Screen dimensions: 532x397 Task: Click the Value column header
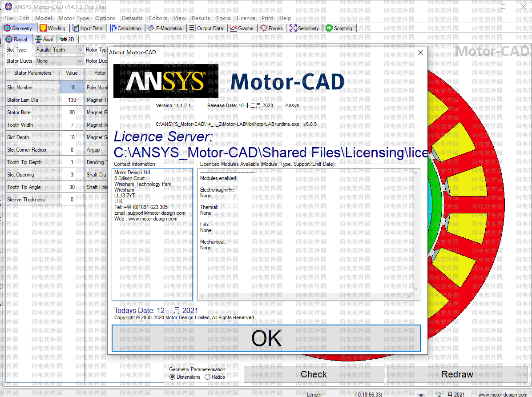[x=72, y=73]
